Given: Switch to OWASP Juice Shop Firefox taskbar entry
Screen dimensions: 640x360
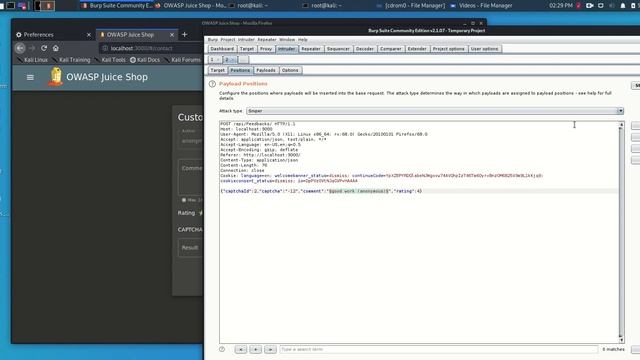Looking at the screenshot, I should pos(191,6).
